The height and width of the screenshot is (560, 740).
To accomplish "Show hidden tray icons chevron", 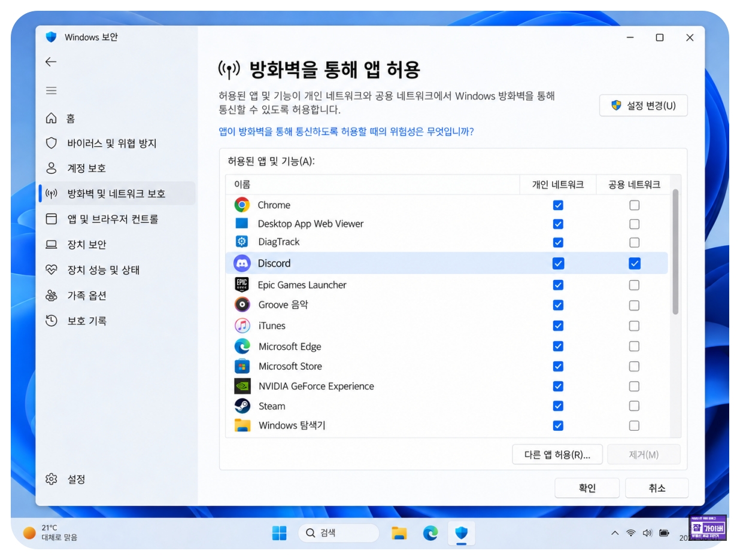I will pos(614,532).
